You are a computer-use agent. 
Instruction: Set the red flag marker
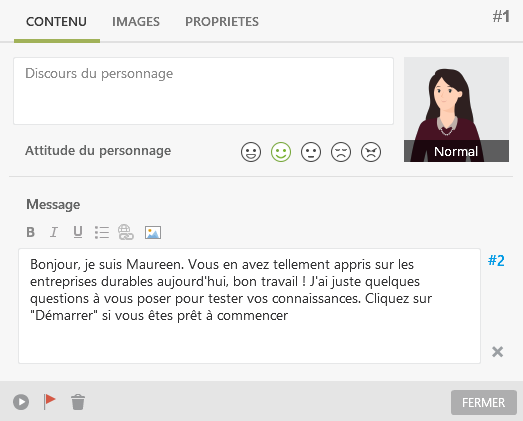[x=49, y=401]
